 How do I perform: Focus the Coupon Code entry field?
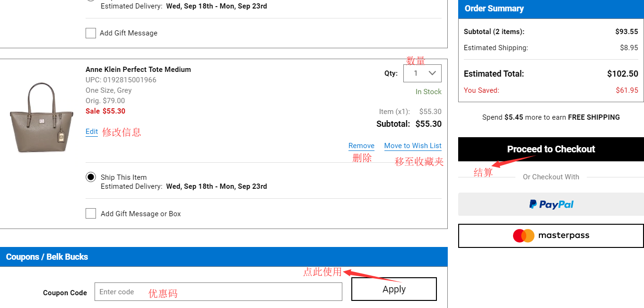(218, 292)
